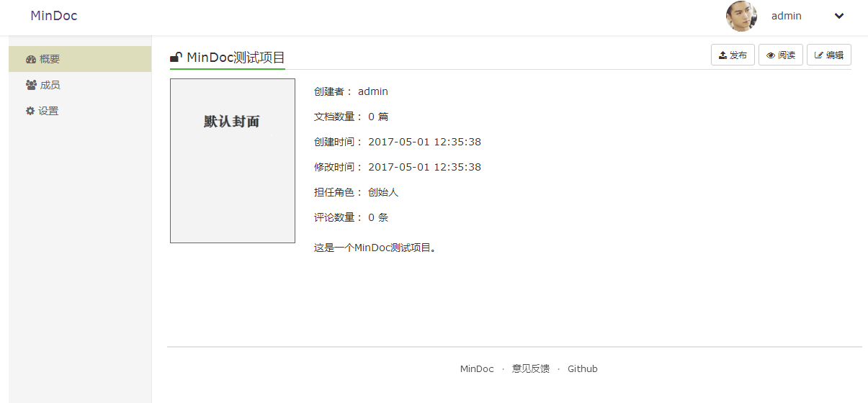Click the gear icon beside 设置
The image size is (868, 403).
tap(30, 111)
